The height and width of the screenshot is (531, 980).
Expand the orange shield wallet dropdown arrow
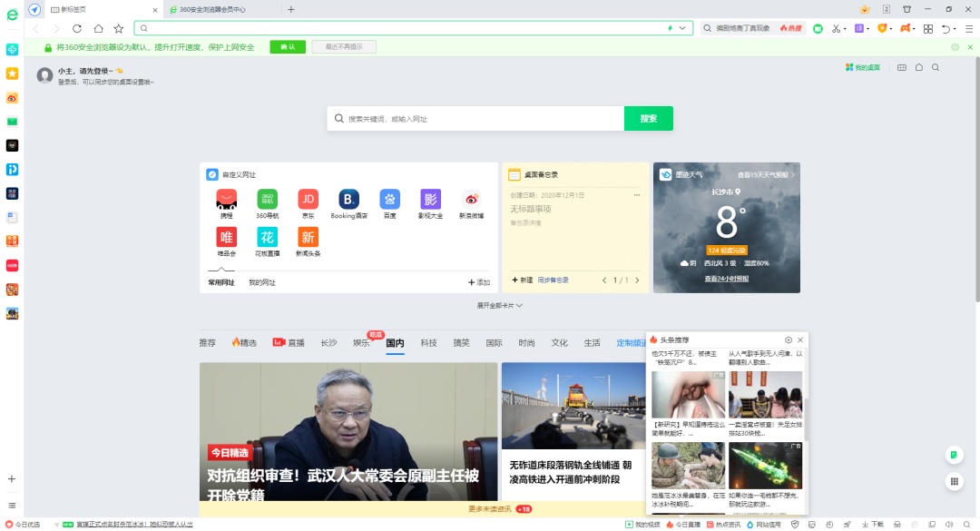tap(891, 29)
